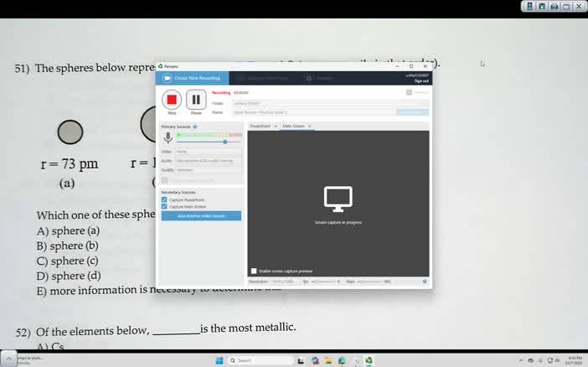The width and height of the screenshot is (588, 367).
Task: Open the Video source dropdown
Action: 209,152
